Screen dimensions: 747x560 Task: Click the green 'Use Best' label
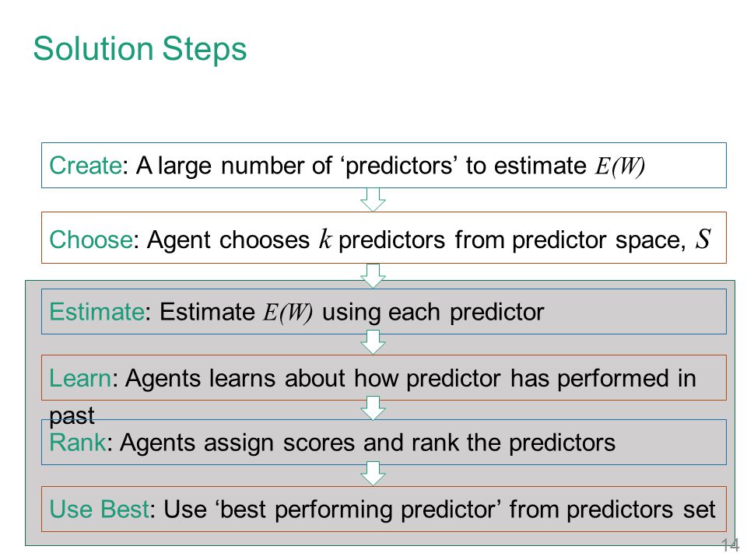pyautogui.click(x=99, y=509)
